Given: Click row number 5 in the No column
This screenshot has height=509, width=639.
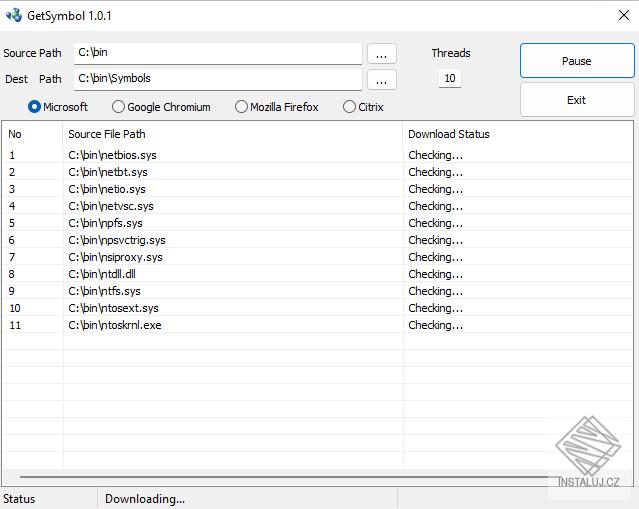Looking at the screenshot, I should [x=12, y=223].
